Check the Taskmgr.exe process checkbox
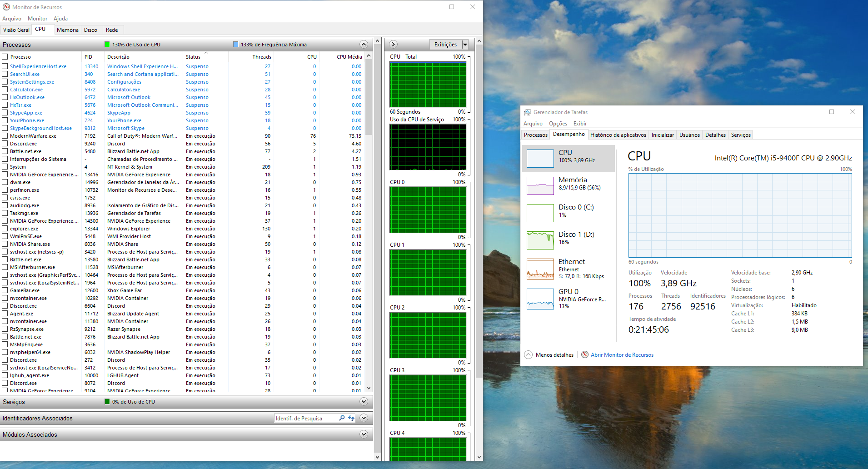This screenshot has height=469, width=868. click(x=5, y=213)
